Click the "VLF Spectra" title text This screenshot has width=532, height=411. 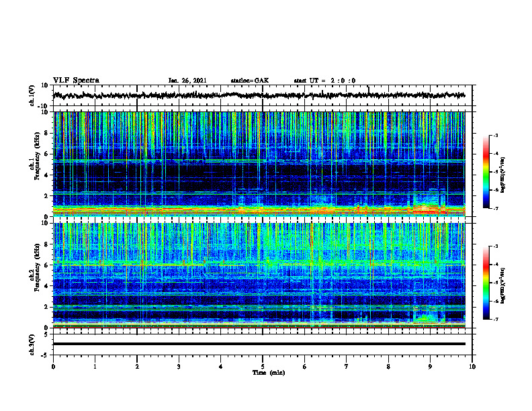[x=76, y=81]
